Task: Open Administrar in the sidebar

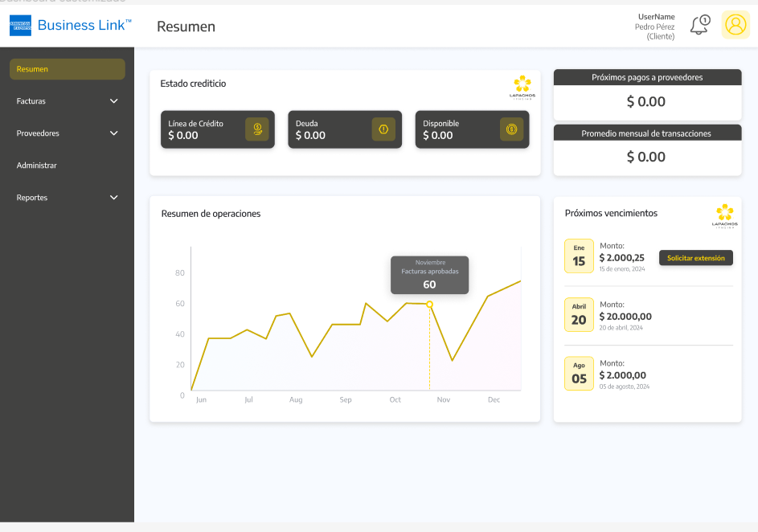Action: 37,166
